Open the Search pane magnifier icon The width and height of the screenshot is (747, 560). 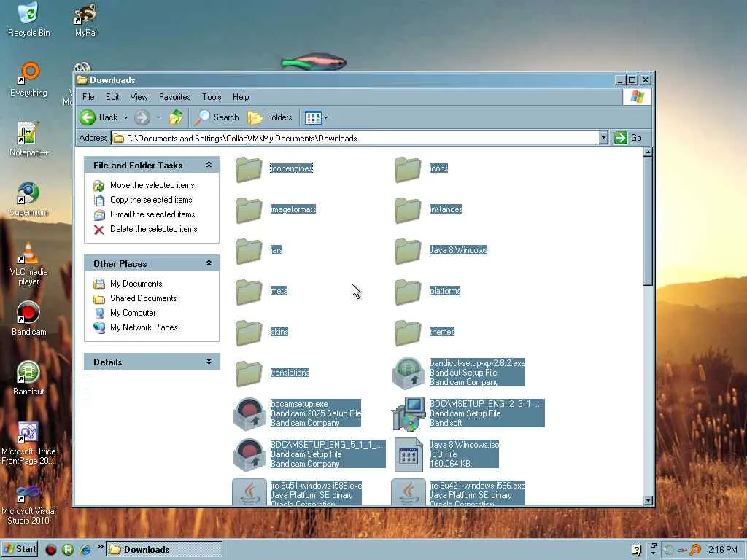point(201,117)
